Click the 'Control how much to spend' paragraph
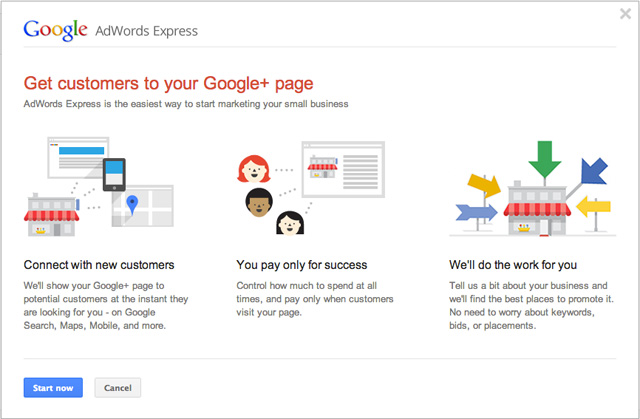 (315, 299)
